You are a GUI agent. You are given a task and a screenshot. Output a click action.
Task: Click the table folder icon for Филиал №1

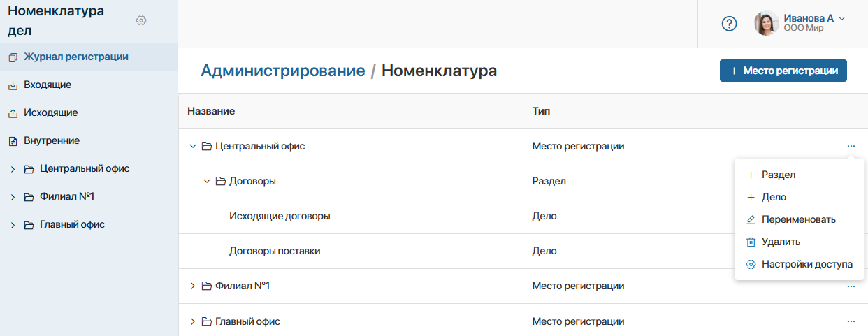(x=206, y=286)
